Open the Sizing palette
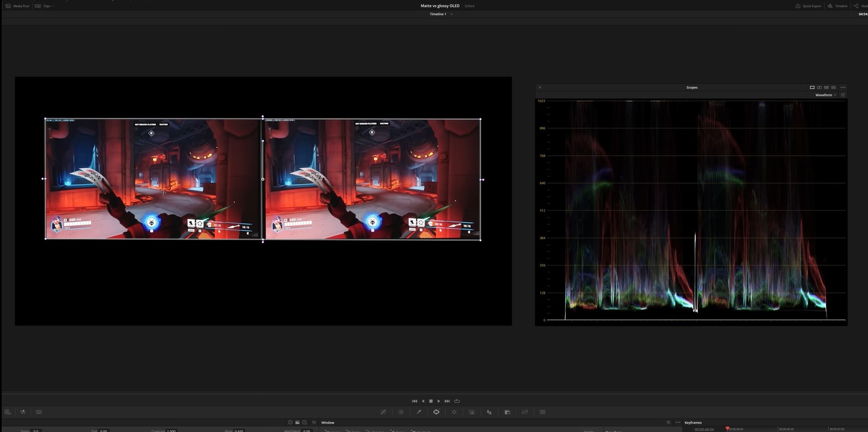Screen dimensions: 868x432 pos(525,412)
